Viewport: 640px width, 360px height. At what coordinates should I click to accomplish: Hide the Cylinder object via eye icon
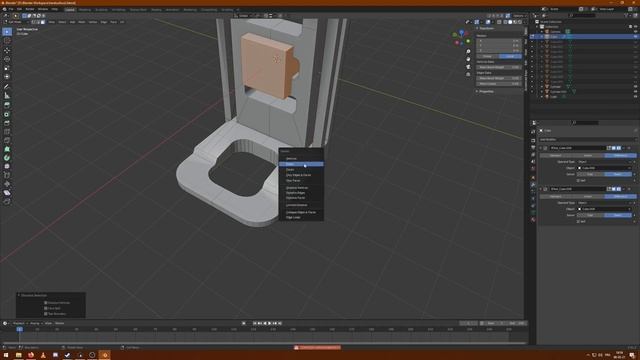(x=635, y=87)
